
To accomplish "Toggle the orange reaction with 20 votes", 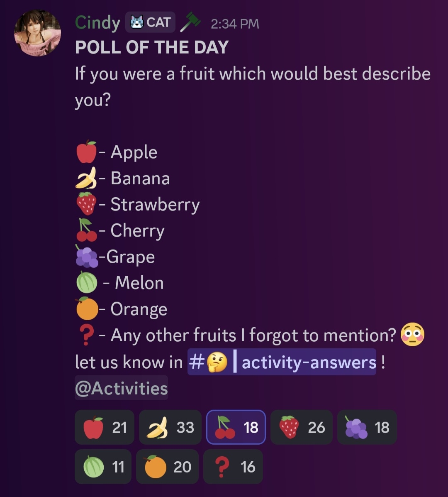I will coord(167,467).
